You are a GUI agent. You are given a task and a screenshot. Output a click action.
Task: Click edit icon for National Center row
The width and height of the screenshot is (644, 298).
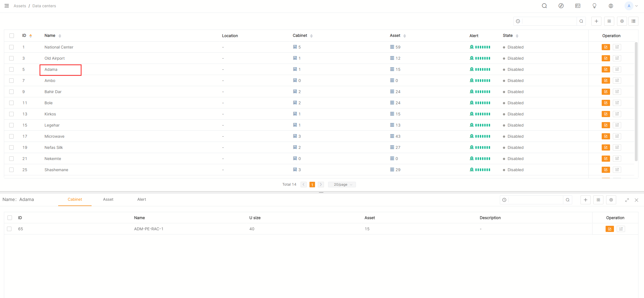coord(606,47)
